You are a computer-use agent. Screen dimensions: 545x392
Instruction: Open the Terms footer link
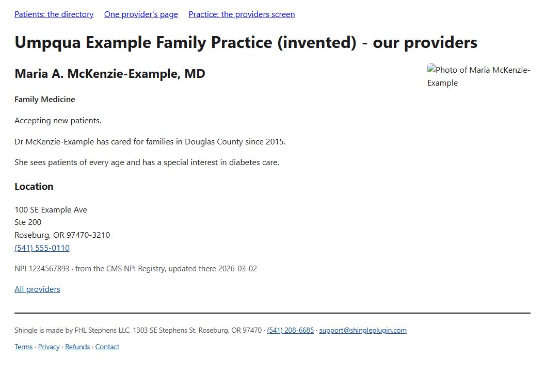(24, 347)
